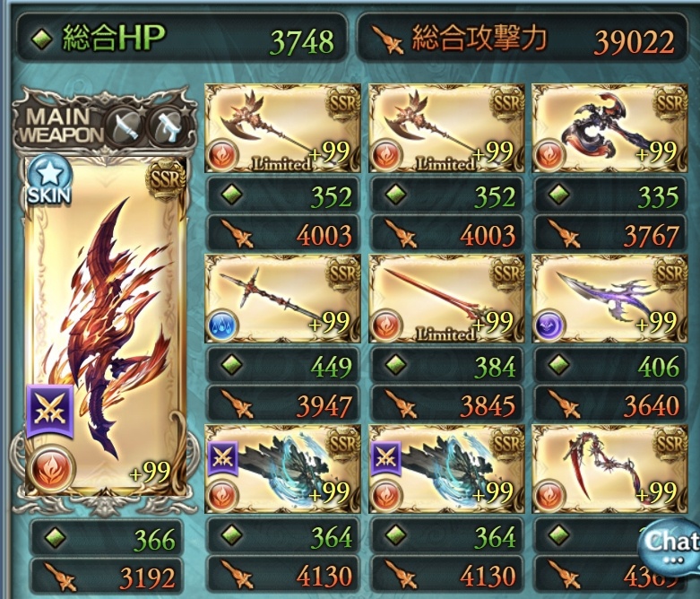Screen dimensions: 700x599
Task: Click the 総合HP total value bar
Action: (182, 38)
